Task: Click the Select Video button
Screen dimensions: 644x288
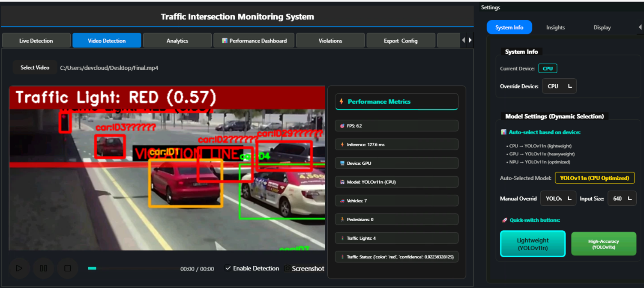Action: click(x=35, y=68)
